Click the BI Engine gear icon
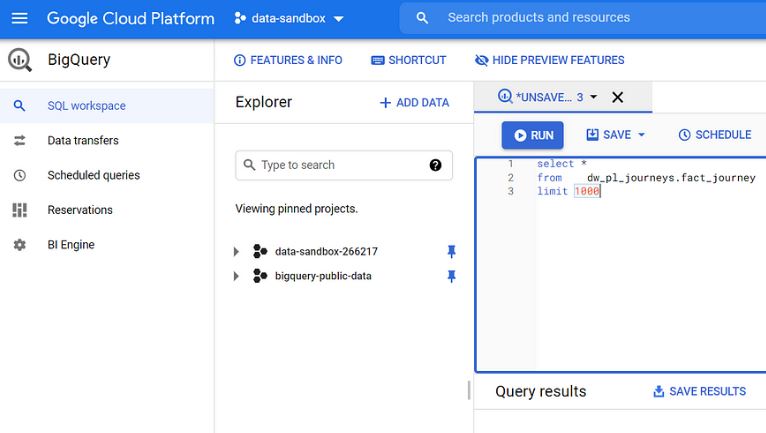This screenshot has height=433, width=766. [20, 244]
